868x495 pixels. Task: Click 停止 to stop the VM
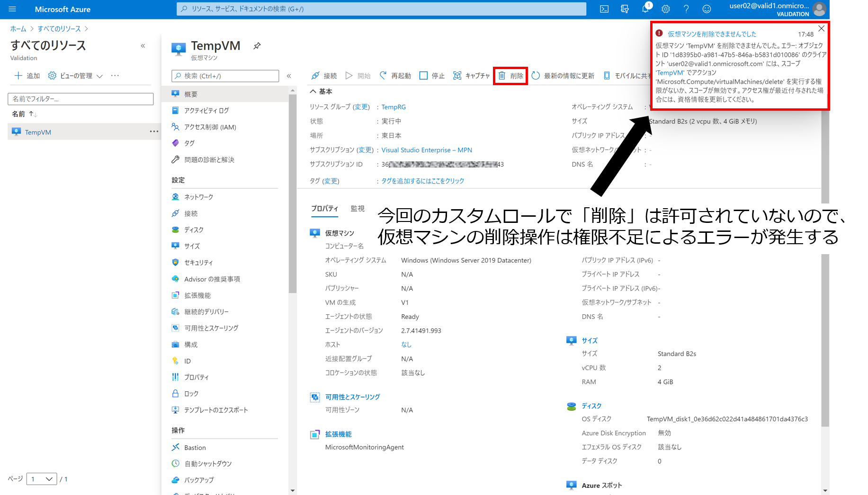432,76
